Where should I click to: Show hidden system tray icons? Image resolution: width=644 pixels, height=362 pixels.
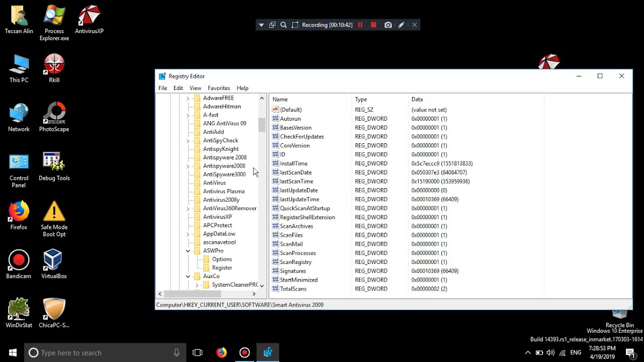click(527, 352)
